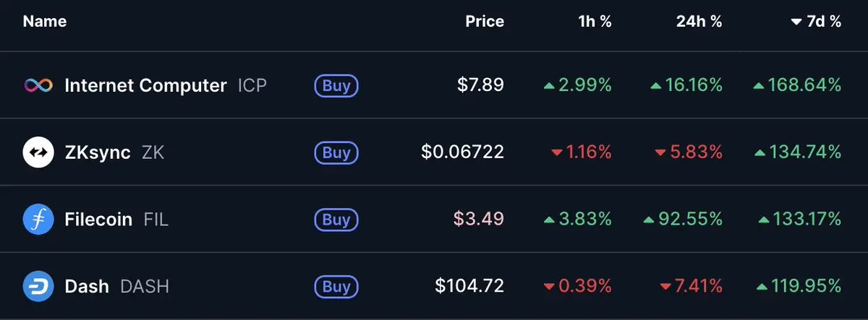
Task: Buy Internet Computer ICP
Action: tap(336, 86)
